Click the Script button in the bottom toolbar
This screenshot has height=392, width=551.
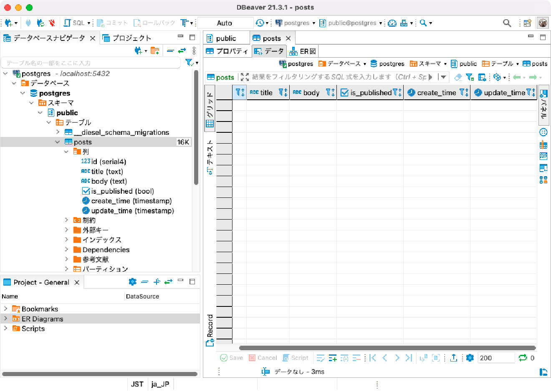click(x=296, y=358)
